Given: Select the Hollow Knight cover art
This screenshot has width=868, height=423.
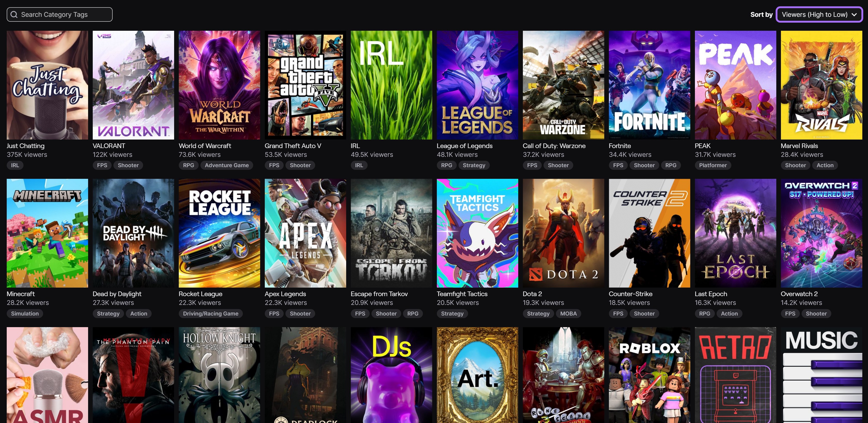Looking at the screenshot, I should coord(219,374).
